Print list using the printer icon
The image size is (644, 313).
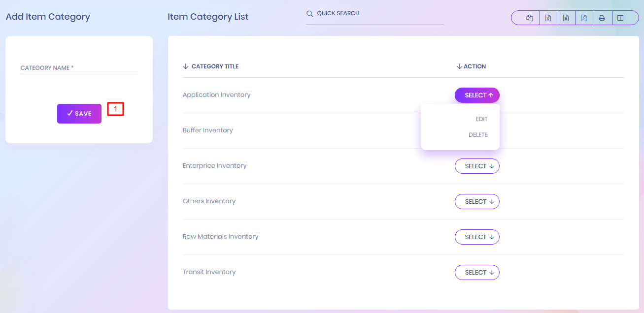[x=602, y=18]
